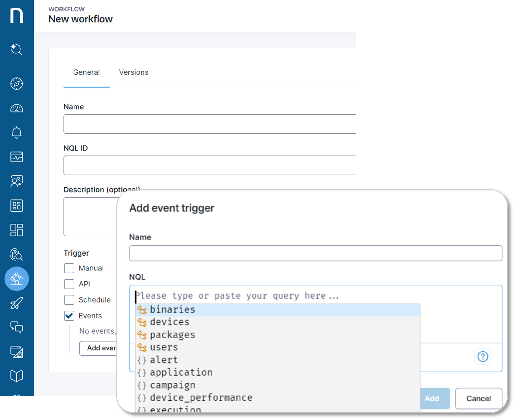
Task: Switch to the Versions tab
Action: [x=133, y=72]
